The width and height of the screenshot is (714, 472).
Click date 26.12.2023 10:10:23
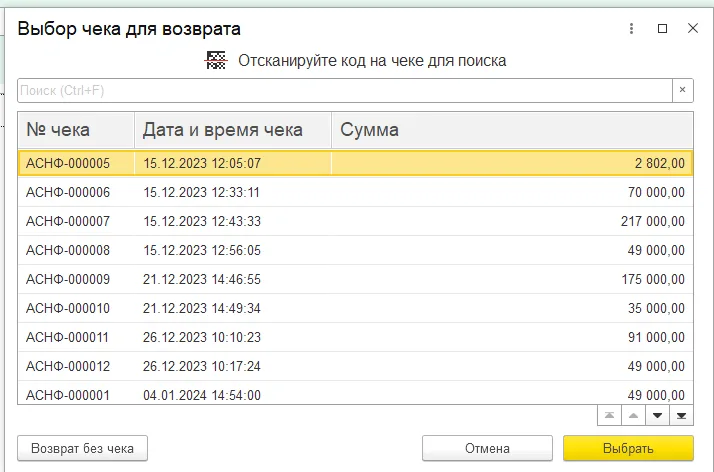[202, 337]
